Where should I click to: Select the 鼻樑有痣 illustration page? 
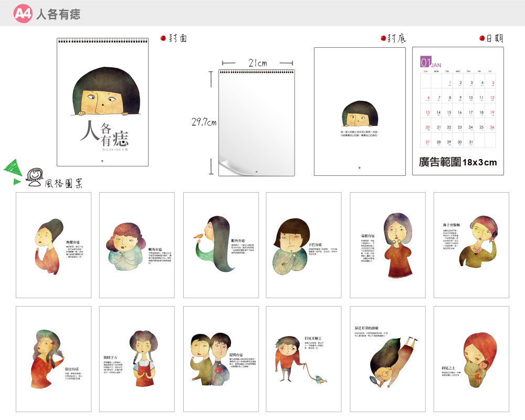54,245
